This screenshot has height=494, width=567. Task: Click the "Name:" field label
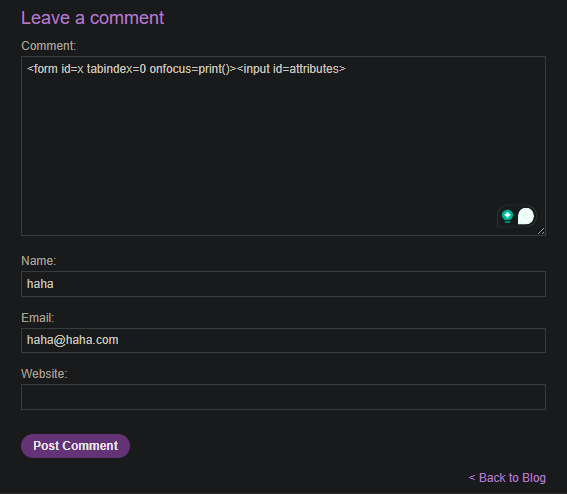pos(38,261)
